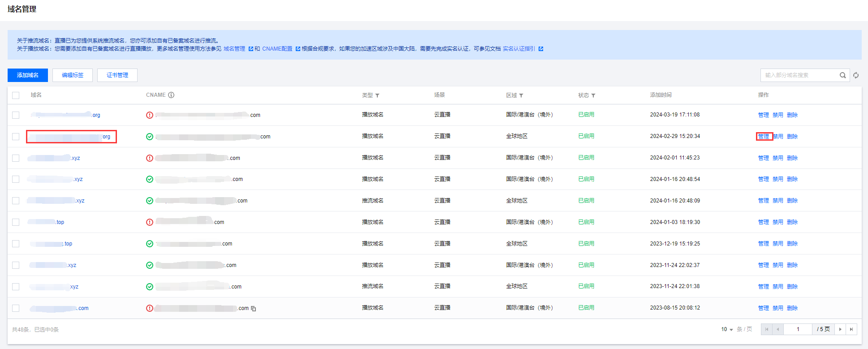868x349 pixels.
Task: Click the 场景 column header
Action: (440, 95)
